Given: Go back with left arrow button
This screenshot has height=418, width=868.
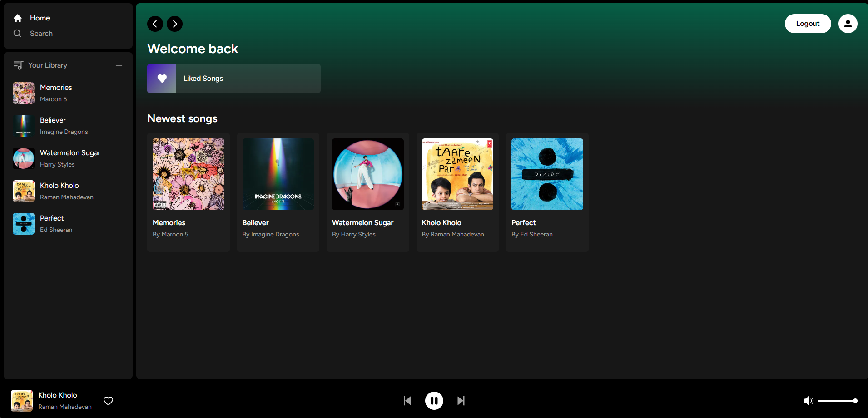Looking at the screenshot, I should tap(155, 24).
